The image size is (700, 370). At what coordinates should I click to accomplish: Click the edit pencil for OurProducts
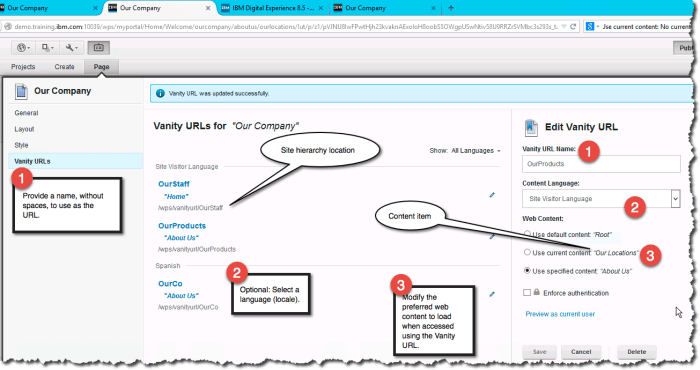click(492, 237)
